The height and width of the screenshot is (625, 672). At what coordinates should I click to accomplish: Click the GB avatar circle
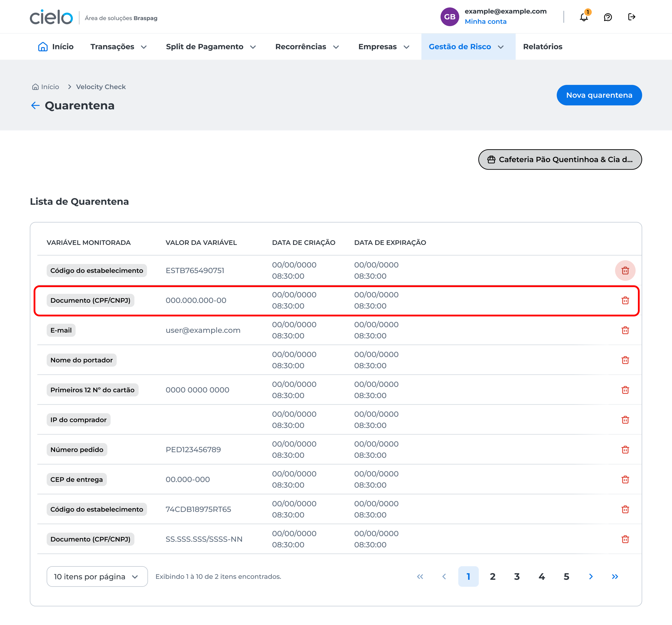pyautogui.click(x=450, y=17)
